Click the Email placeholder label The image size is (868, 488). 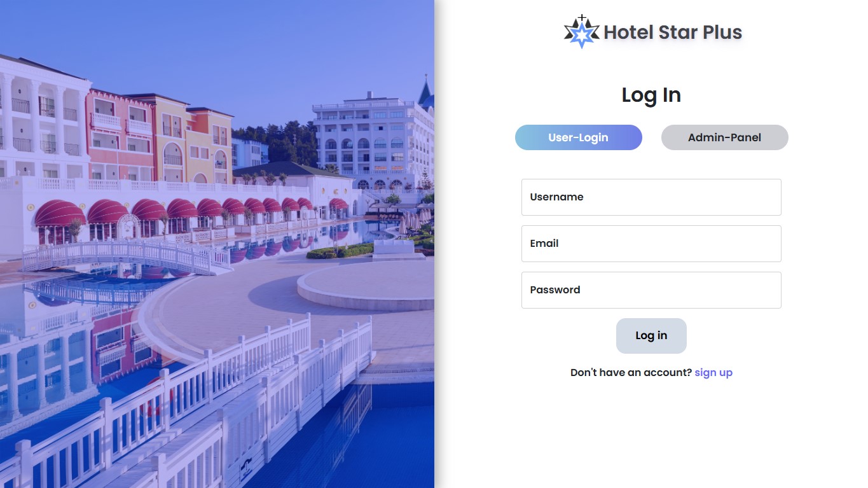pos(544,244)
